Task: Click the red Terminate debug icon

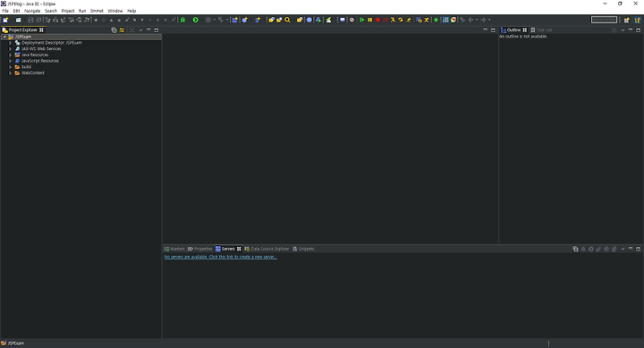Action: click(377, 20)
